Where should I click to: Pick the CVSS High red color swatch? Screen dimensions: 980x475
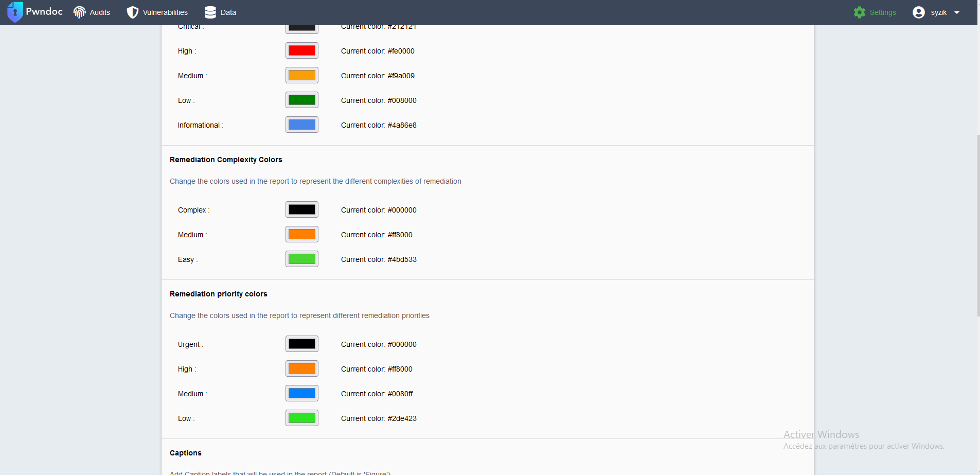(x=302, y=50)
